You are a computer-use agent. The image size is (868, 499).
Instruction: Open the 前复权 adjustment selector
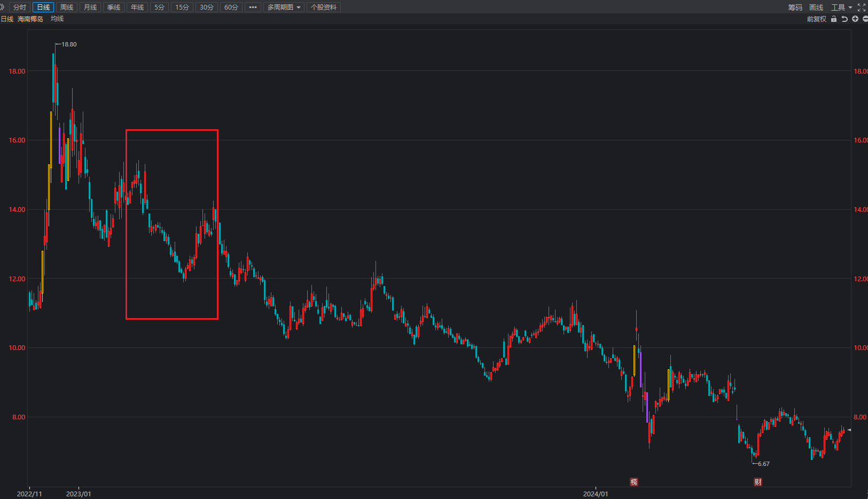[x=816, y=19]
